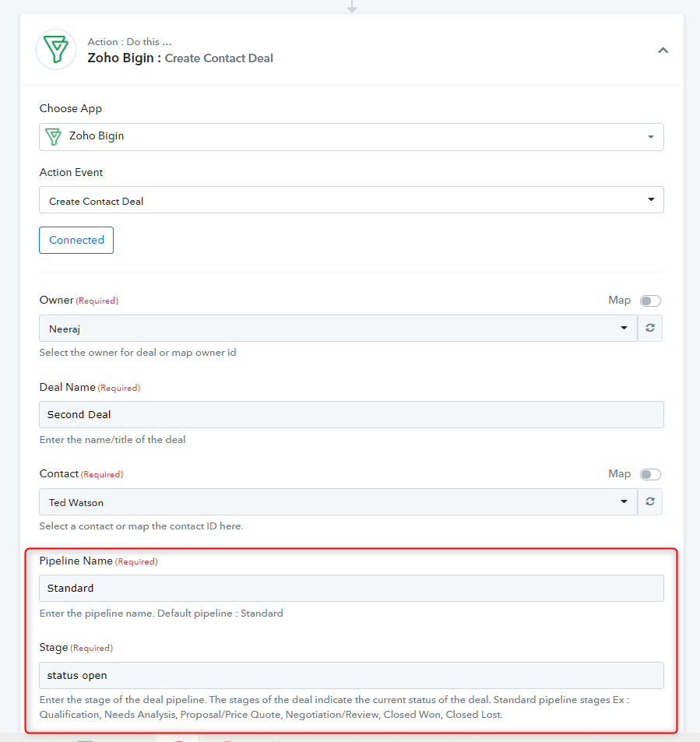Toggle the Owner Map switch
This screenshot has height=742, width=700.
(650, 301)
